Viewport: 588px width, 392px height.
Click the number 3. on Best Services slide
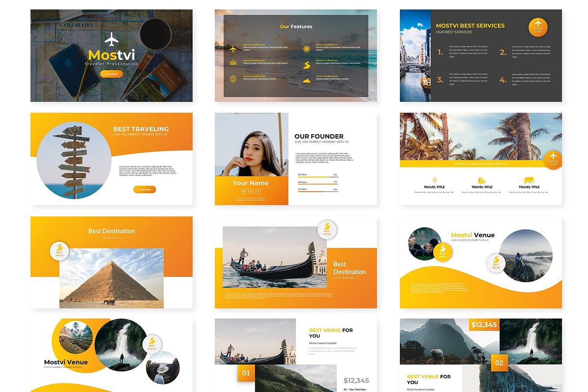pos(440,80)
